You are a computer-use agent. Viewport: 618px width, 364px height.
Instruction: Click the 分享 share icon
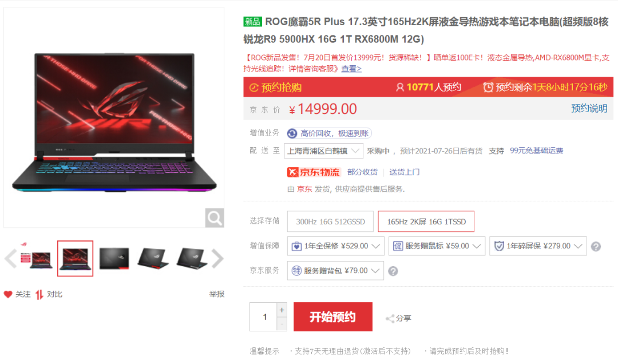click(390, 319)
